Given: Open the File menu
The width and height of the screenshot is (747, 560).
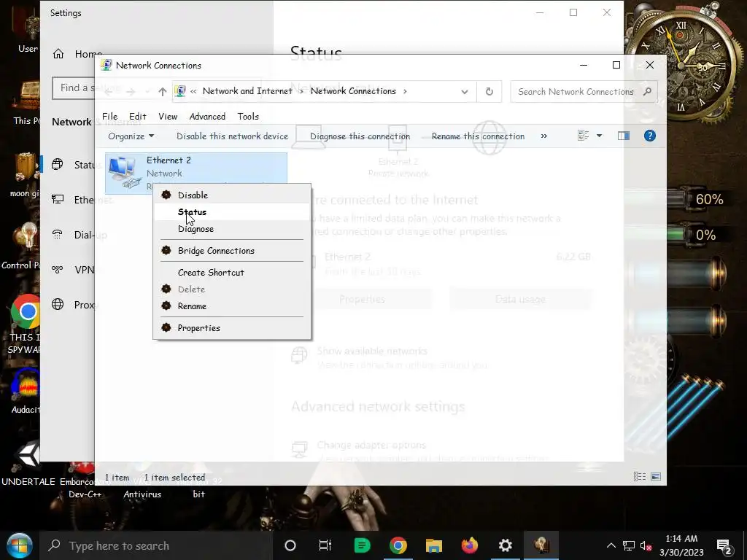Looking at the screenshot, I should pyautogui.click(x=109, y=116).
